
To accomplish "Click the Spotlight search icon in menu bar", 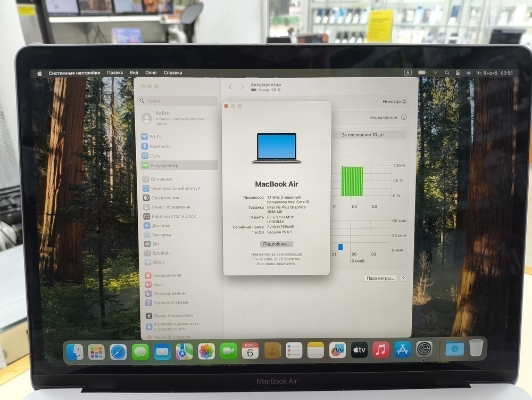I will (447, 72).
